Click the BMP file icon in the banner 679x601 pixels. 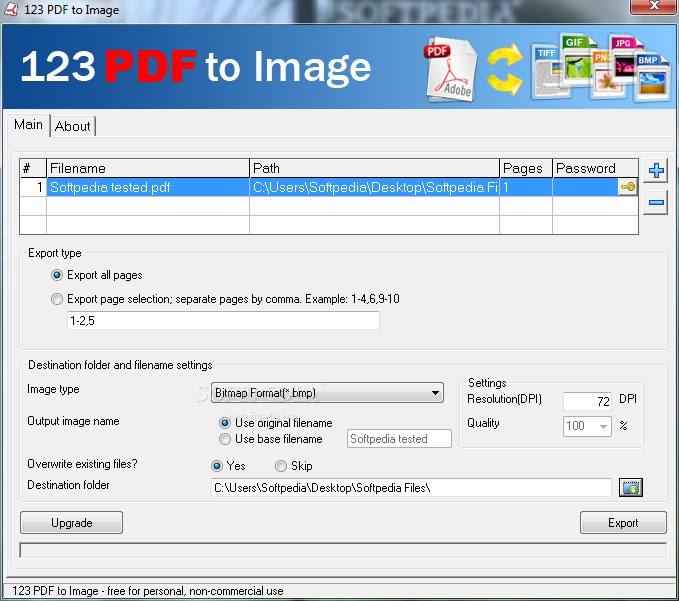pyautogui.click(x=651, y=77)
